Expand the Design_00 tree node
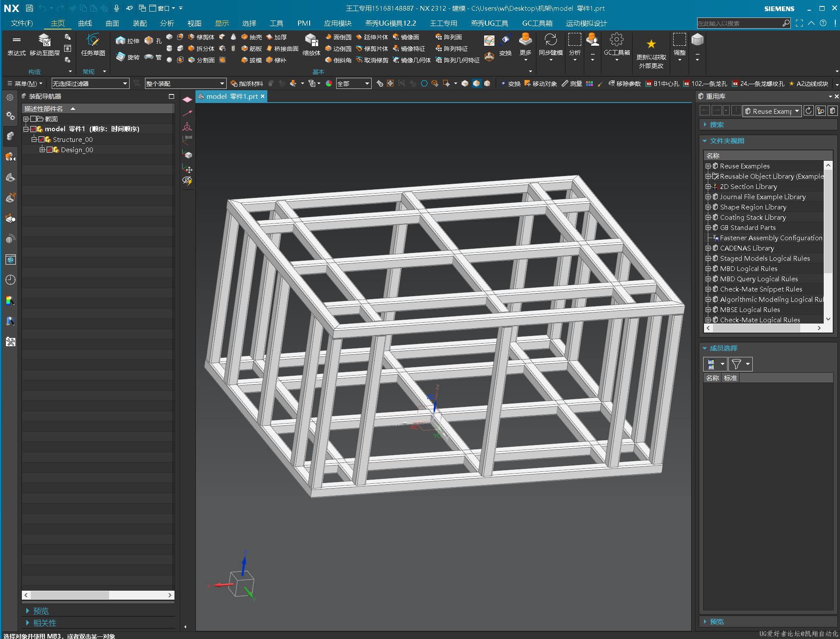840x639 pixels. (42, 150)
